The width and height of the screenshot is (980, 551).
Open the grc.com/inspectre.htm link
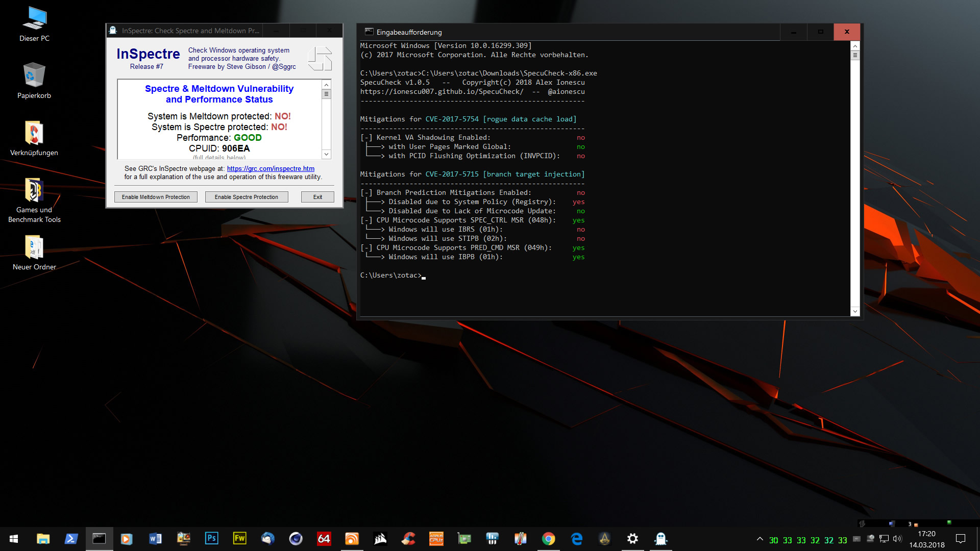[x=271, y=168]
